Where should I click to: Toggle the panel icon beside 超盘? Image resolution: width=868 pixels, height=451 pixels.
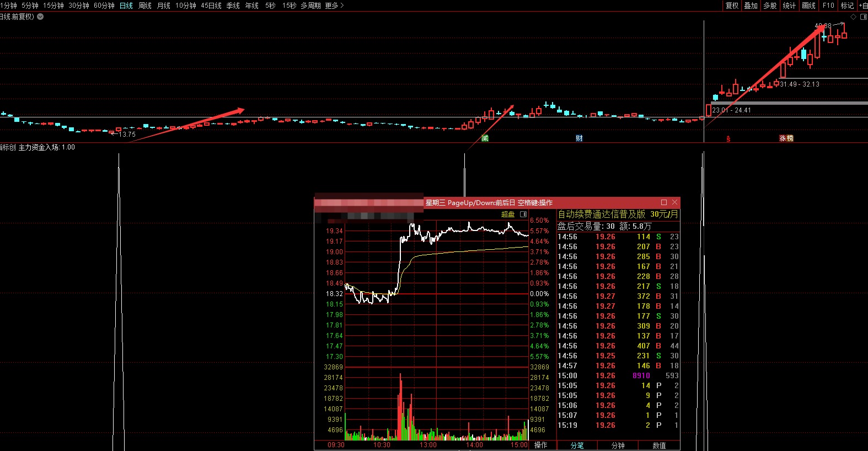coord(523,214)
